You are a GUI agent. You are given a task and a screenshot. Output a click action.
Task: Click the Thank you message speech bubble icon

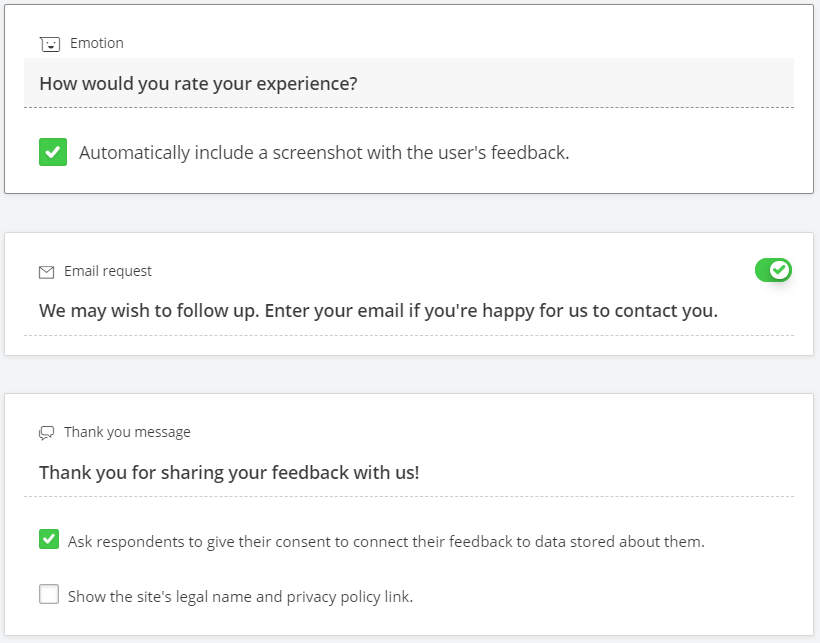(x=47, y=433)
